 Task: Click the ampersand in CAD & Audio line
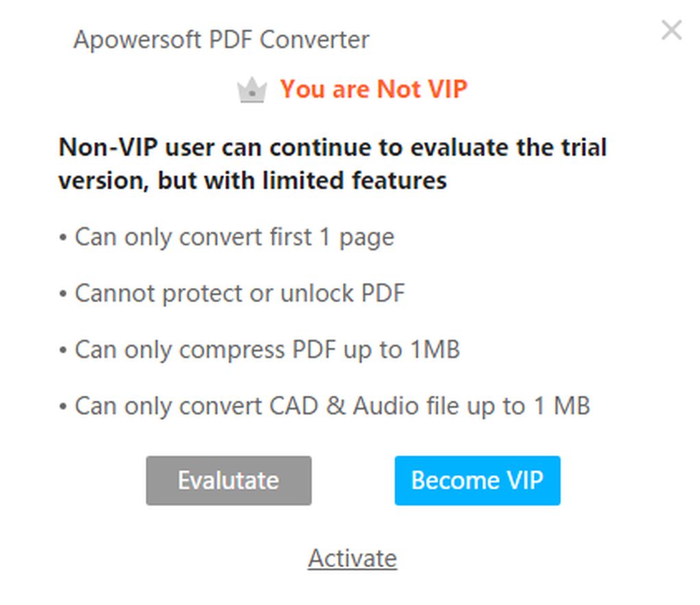point(336,406)
